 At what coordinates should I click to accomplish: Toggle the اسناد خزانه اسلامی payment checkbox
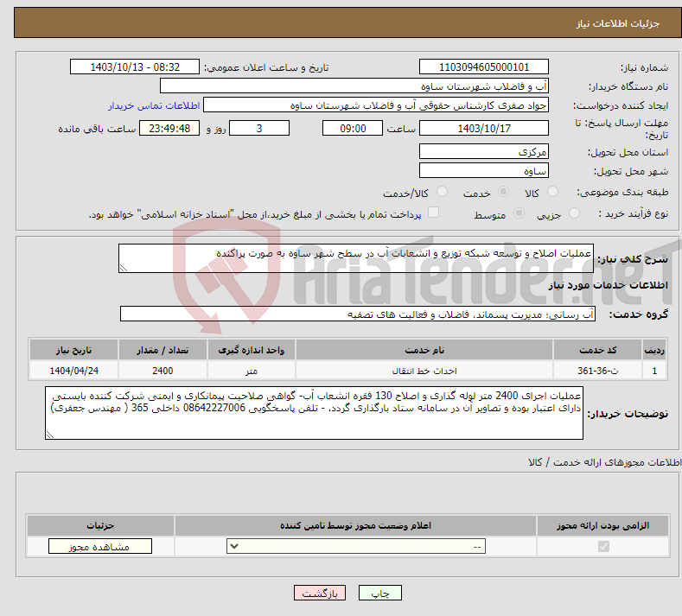[x=434, y=213]
